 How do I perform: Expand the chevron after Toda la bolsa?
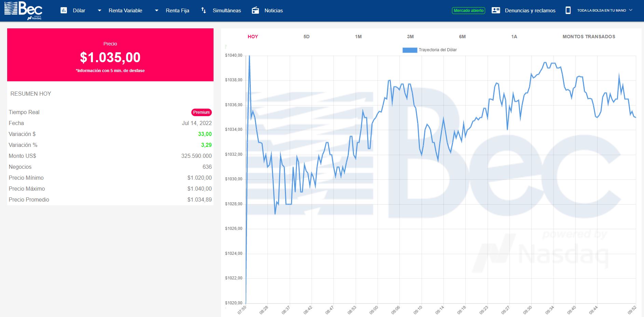point(631,10)
